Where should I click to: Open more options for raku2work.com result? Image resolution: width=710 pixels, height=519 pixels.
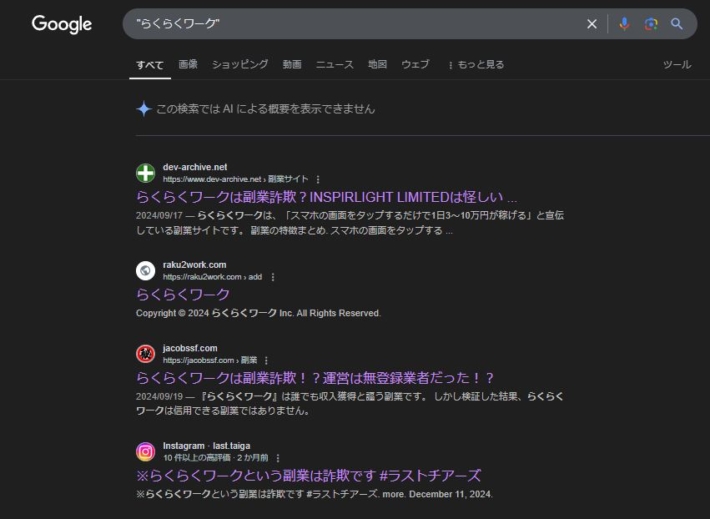(273, 277)
